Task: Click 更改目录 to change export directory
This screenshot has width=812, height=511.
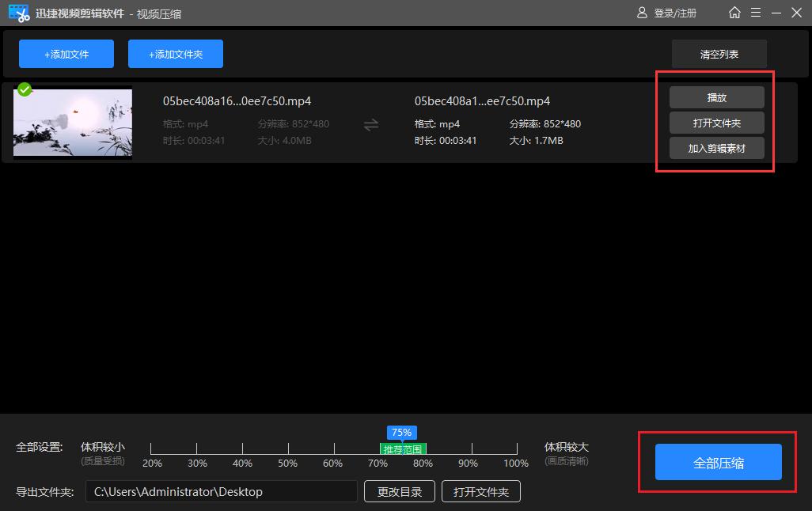Action: (400, 491)
